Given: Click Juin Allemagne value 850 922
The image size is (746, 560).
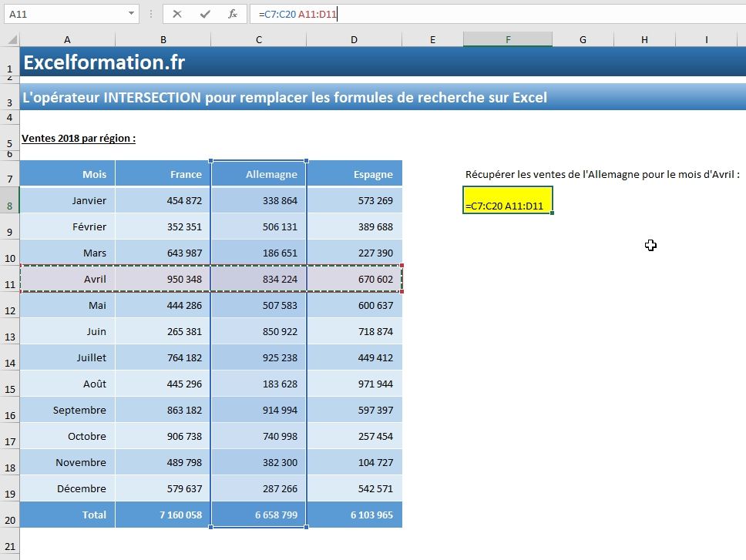Looking at the screenshot, I should click(259, 331).
